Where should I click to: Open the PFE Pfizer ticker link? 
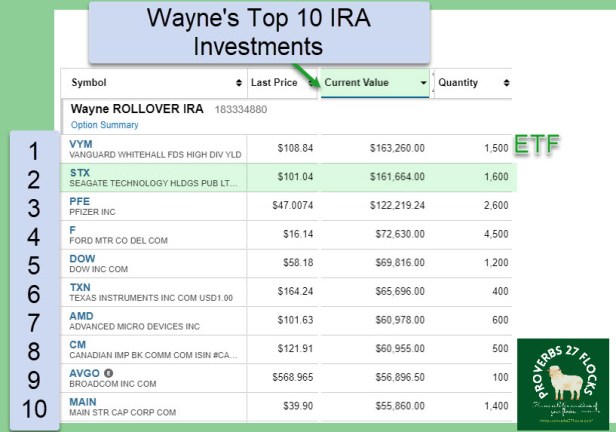click(x=79, y=200)
